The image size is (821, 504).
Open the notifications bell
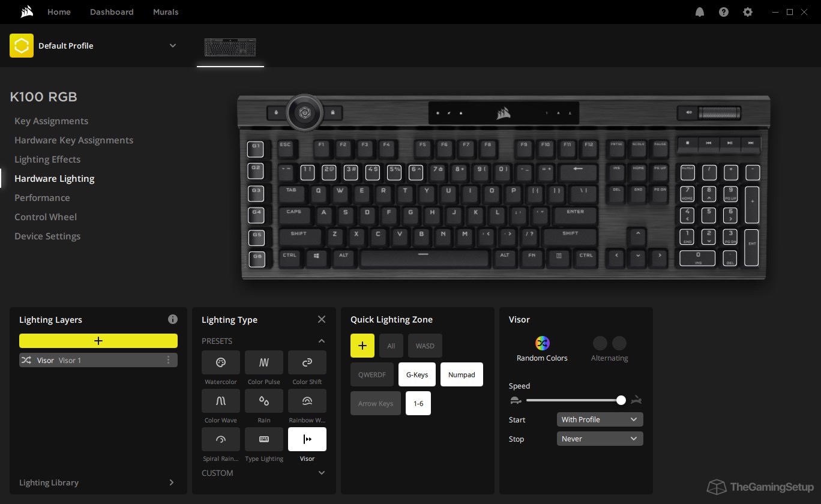(x=700, y=12)
